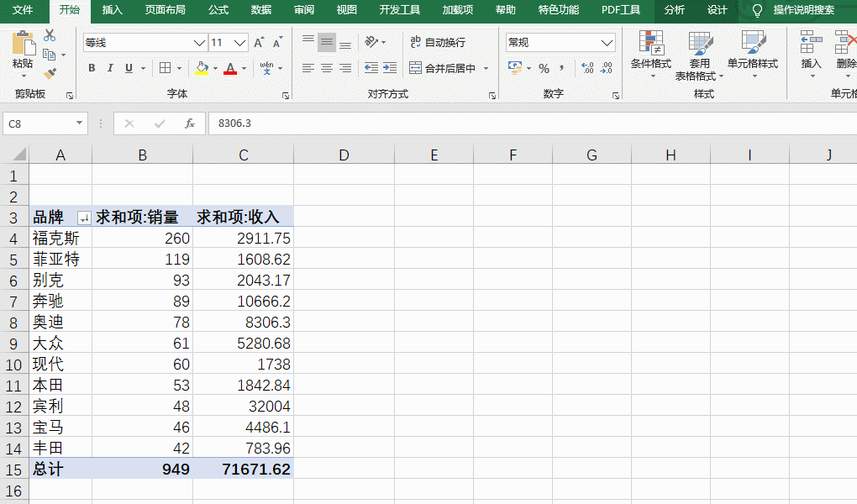Toggle bold formatting
Image resolution: width=857 pixels, height=504 pixels.
[x=92, y=68]
